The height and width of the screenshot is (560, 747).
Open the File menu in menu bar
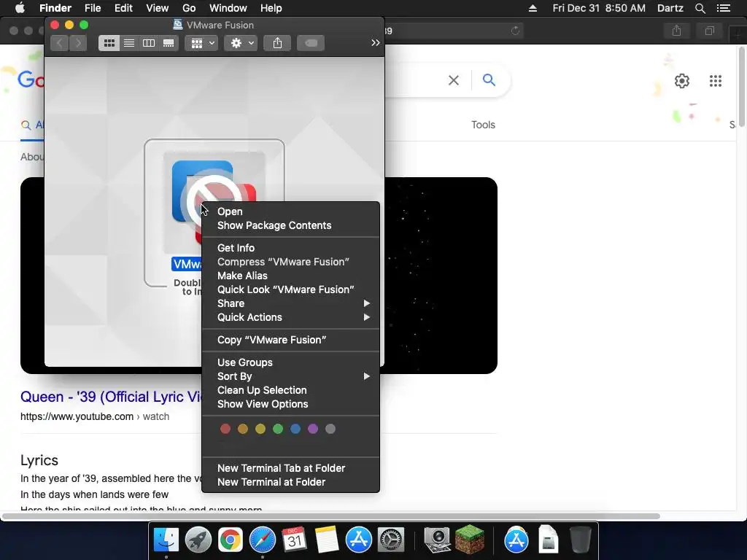[x=93, y=8]
